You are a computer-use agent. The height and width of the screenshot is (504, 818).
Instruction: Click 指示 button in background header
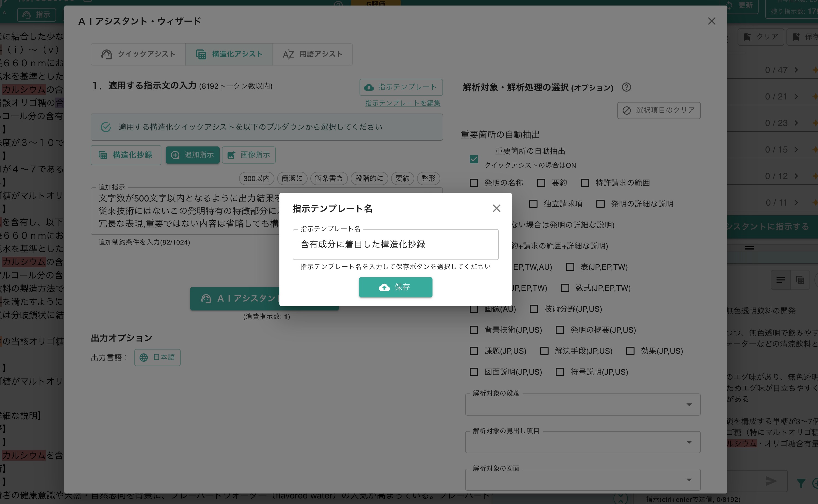pyautogui.click(x=37, y=15)
